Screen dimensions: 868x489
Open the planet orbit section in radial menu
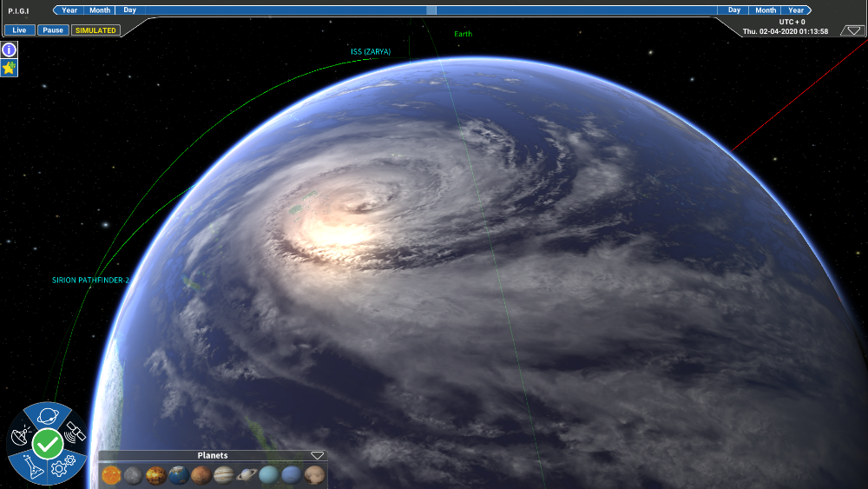point(48,416)
